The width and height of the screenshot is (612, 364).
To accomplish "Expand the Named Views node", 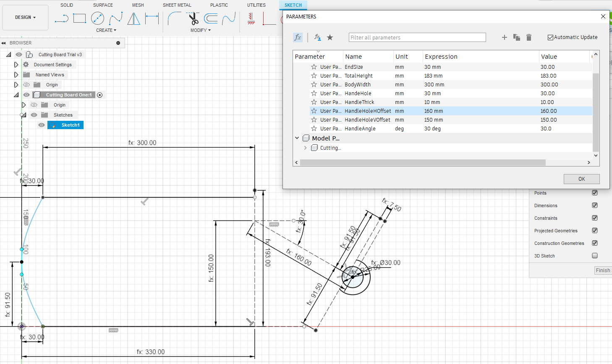I will [16, 75].
